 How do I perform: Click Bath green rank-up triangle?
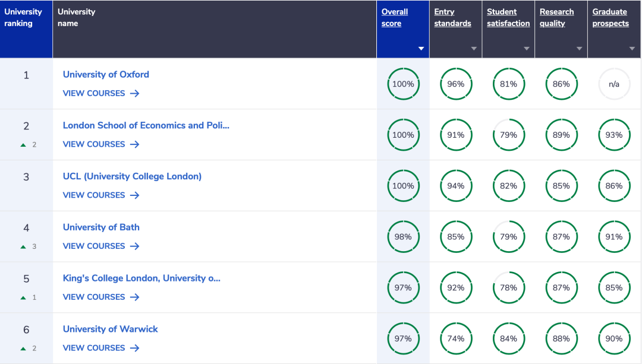point(23,246)
